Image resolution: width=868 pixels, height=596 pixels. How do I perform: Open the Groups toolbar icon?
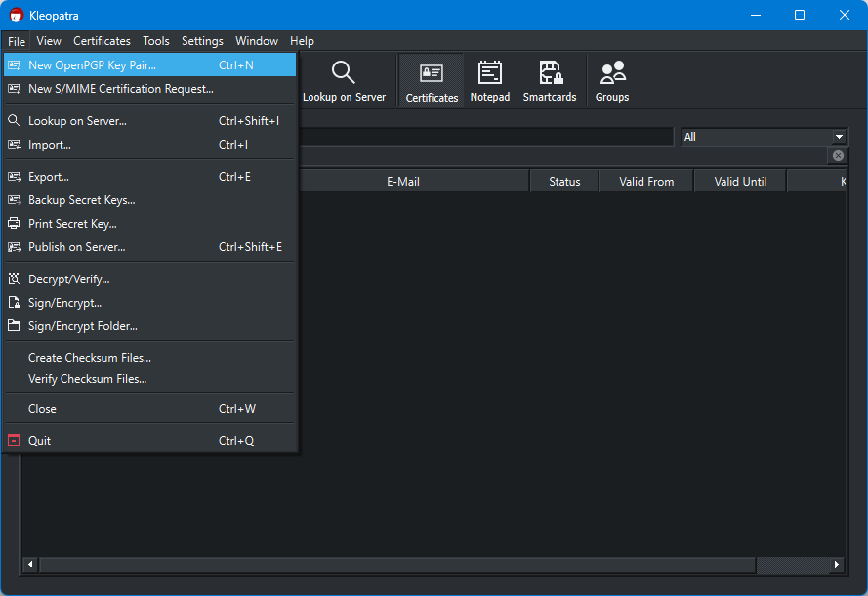point(612,81)
